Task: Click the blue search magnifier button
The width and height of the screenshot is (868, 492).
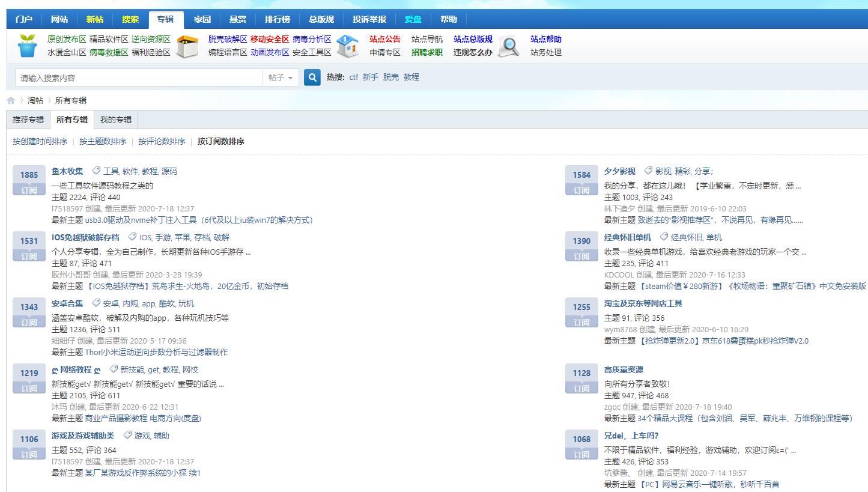Action: 311,77
